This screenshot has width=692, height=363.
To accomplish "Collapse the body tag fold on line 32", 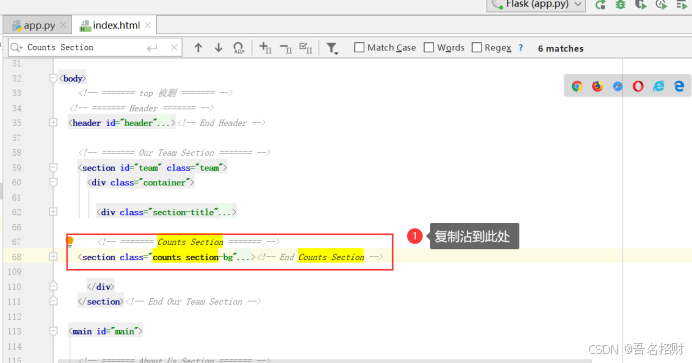I will (x=53, y=79).
